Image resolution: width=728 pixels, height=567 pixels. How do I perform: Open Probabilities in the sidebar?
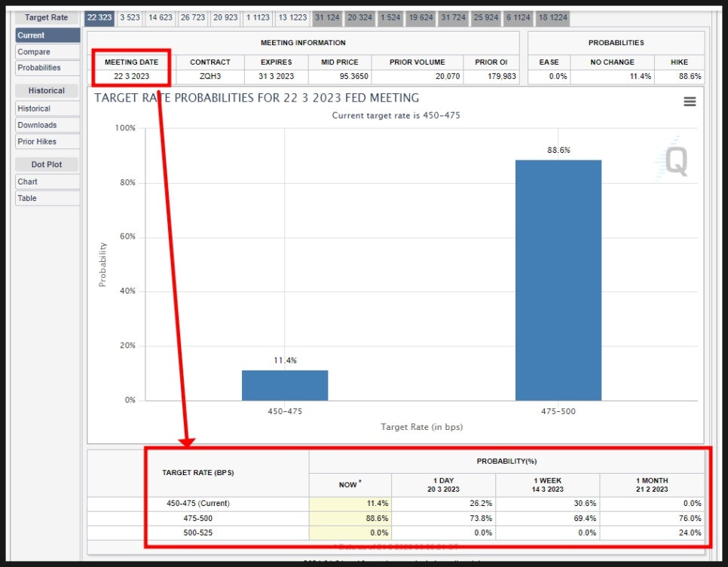click(47, 68)
